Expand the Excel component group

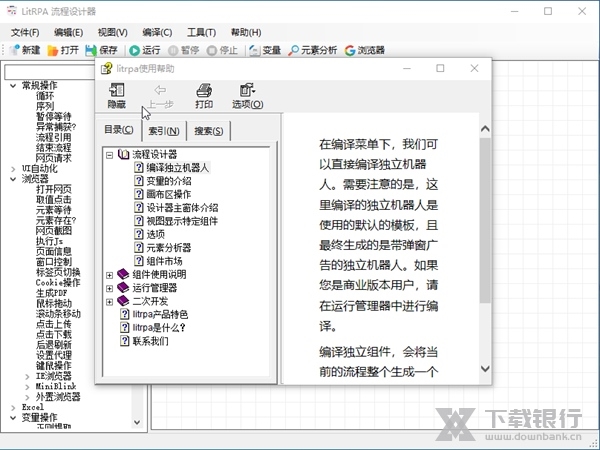[x=13, y=408]
